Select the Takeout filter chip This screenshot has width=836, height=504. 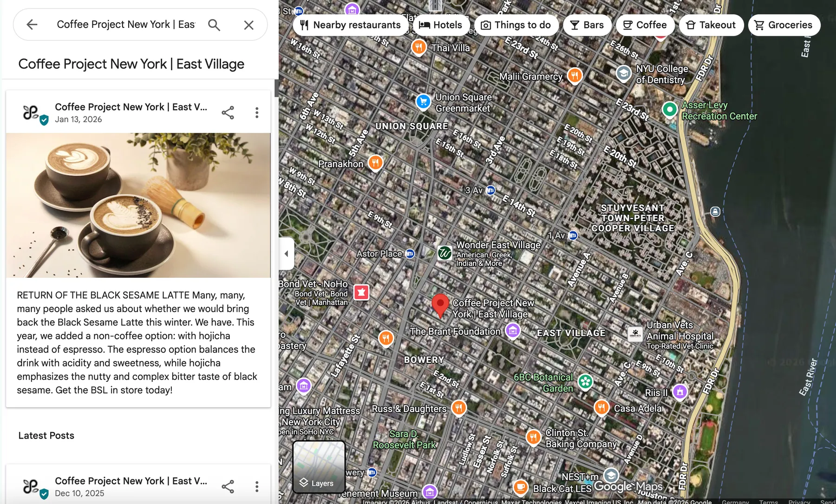pyautogui.click(x=711, y=25)
